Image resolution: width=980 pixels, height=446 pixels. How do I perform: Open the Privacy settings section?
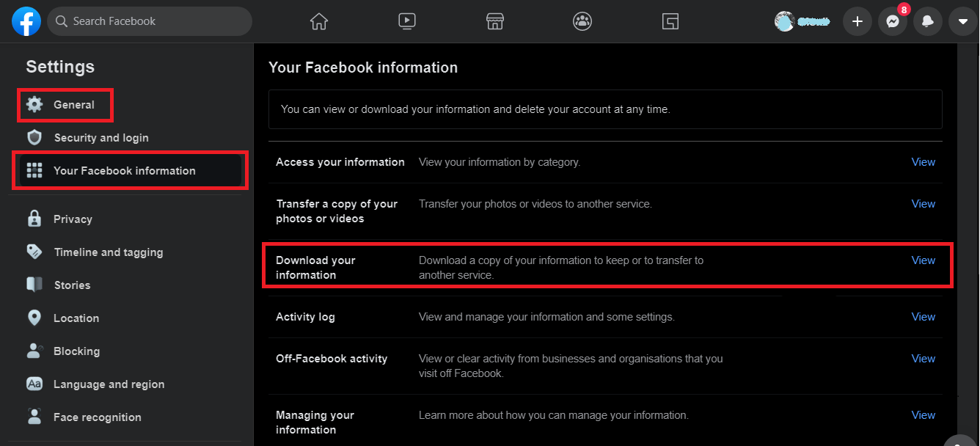[x=71, y=219]
